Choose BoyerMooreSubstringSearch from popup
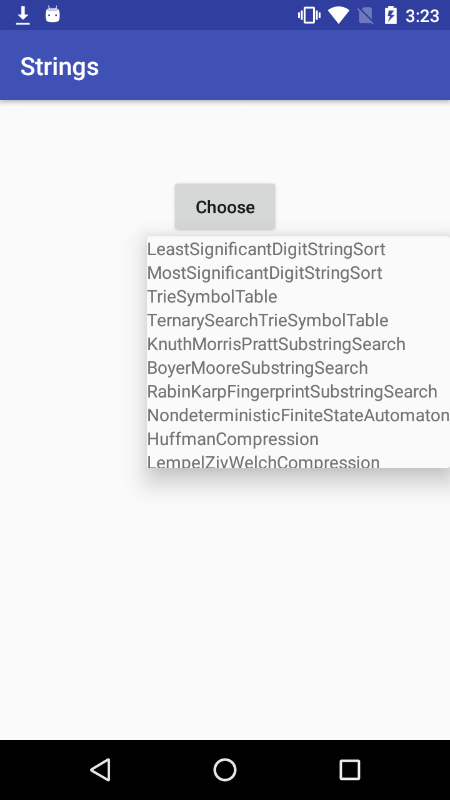The width and height of the screenshot is (450, 800). tap(298, 368)
